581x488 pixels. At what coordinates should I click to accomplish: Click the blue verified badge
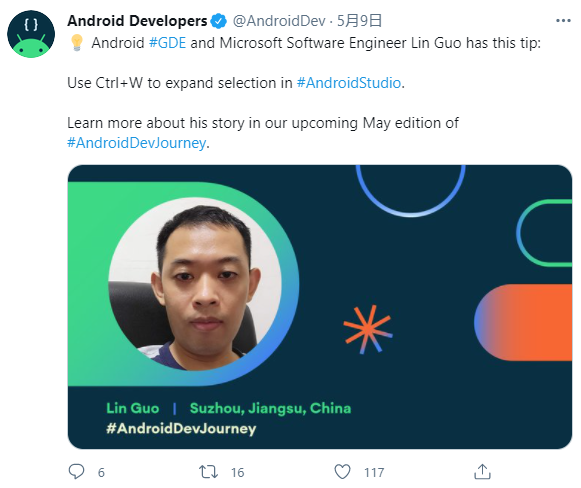pos(219,21)
